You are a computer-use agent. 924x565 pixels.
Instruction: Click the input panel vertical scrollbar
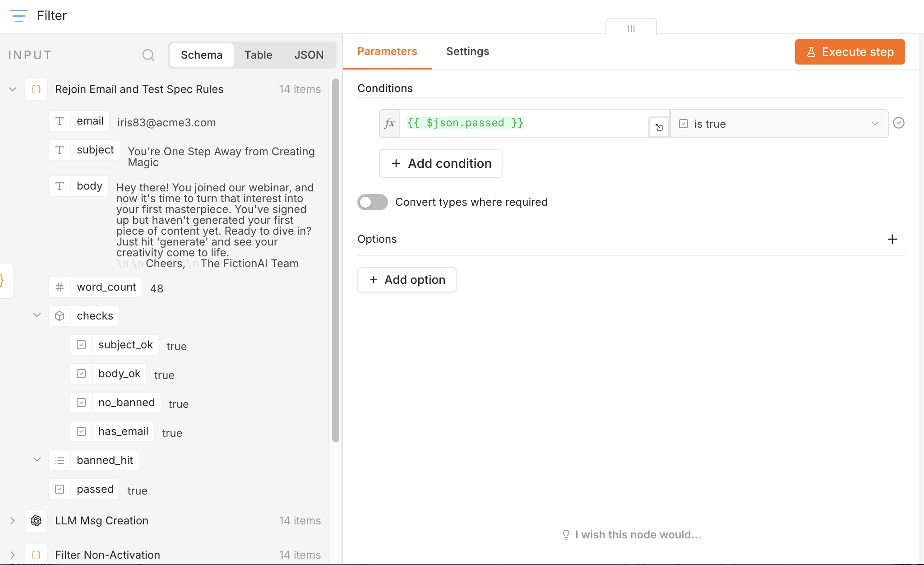point(335,260)
